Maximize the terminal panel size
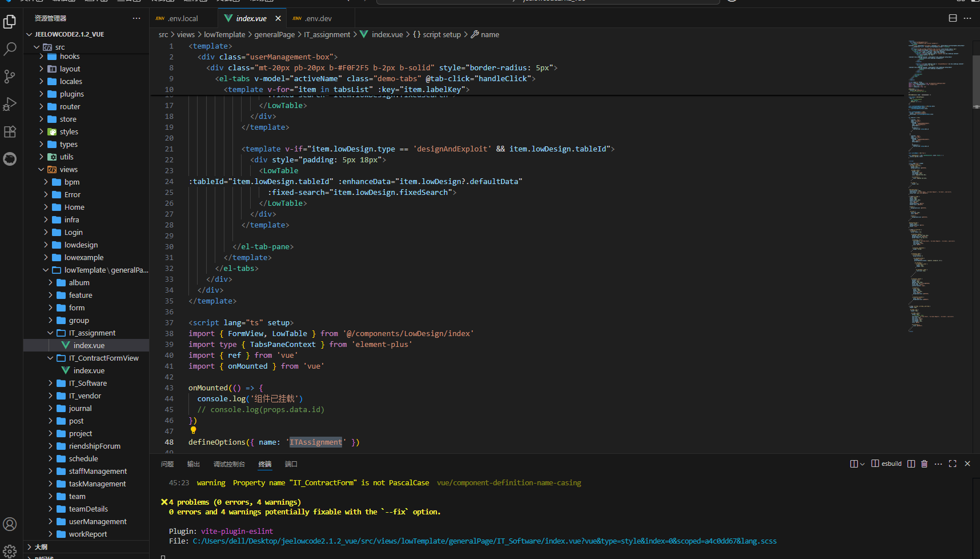The image size is (980, 559). tap(953, 464)
